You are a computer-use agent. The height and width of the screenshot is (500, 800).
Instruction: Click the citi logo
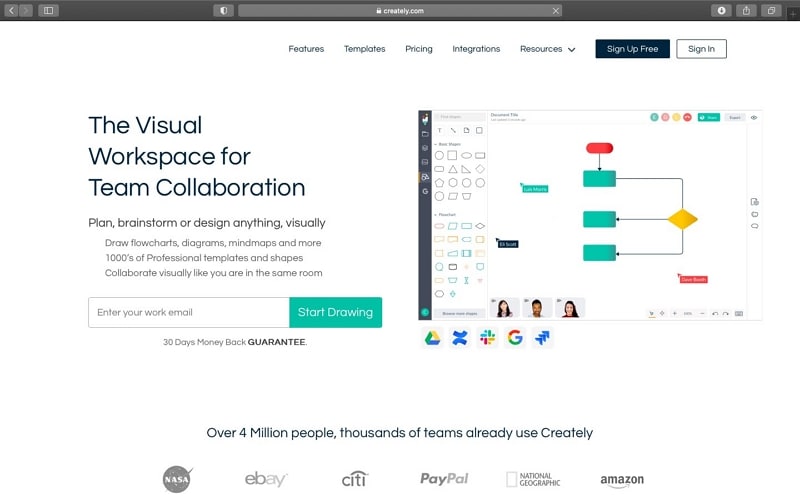click(x=355, y=479)
